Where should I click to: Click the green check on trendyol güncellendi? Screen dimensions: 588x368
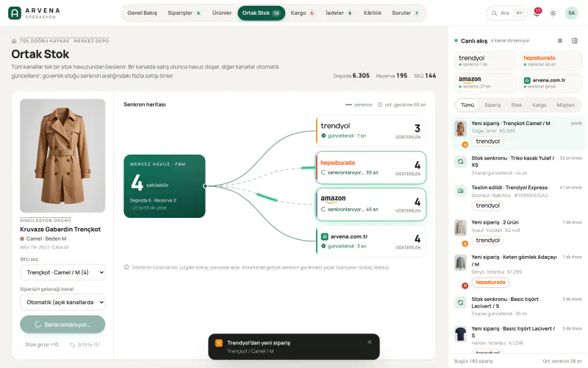click(323, 136)
